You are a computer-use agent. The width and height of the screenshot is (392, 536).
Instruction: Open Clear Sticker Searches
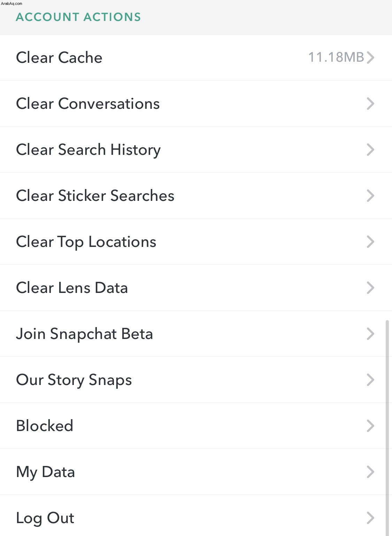click(x=196, y=196)
